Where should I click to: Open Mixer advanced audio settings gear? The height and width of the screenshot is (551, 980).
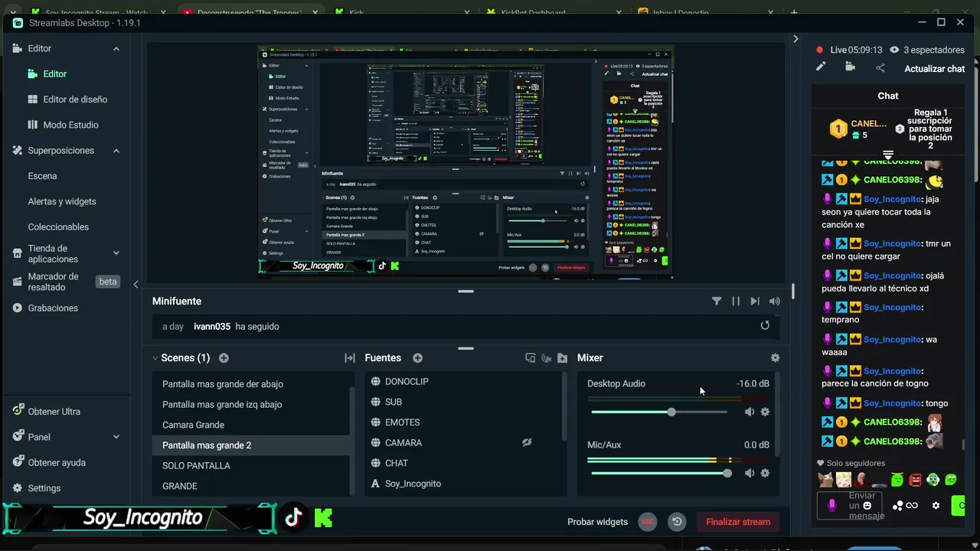pyautogui.click(x=775, y=358)
